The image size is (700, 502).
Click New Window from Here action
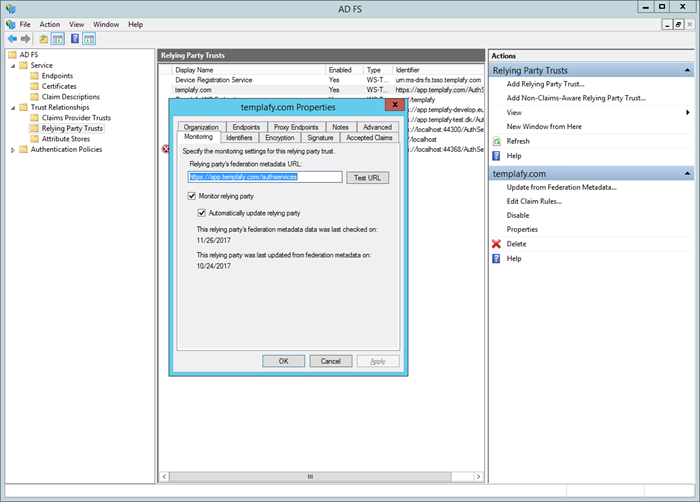pos(544,127)
